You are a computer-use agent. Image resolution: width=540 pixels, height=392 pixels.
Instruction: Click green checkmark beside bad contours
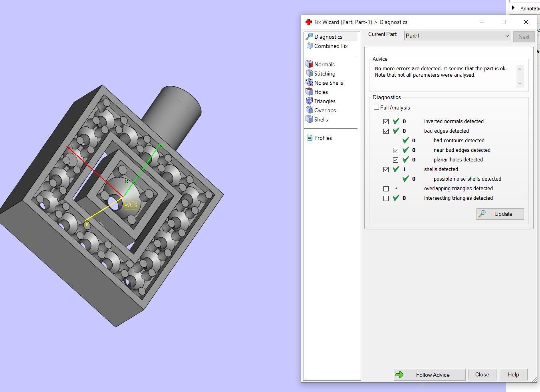[406, 140]
